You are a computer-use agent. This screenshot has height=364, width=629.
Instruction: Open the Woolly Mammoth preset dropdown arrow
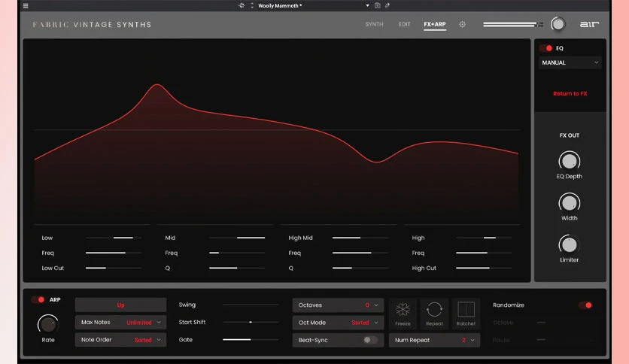coord(367,5)
